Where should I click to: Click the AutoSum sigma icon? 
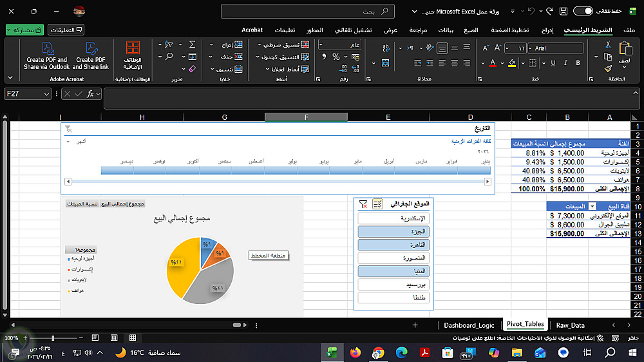click(192, 44)
